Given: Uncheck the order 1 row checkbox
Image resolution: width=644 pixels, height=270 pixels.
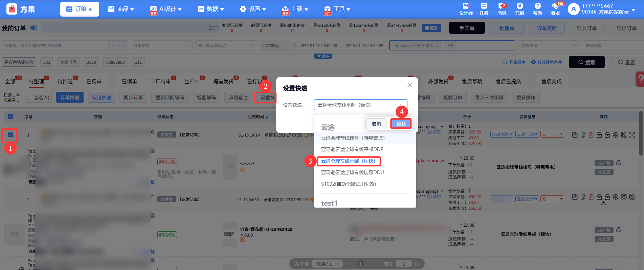Looking at the screenshot, I should 10,135.
